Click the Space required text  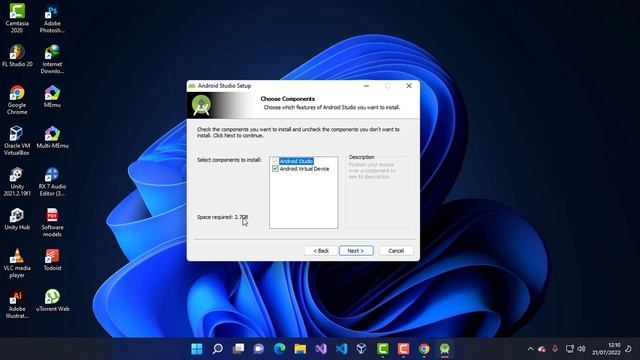222,217
